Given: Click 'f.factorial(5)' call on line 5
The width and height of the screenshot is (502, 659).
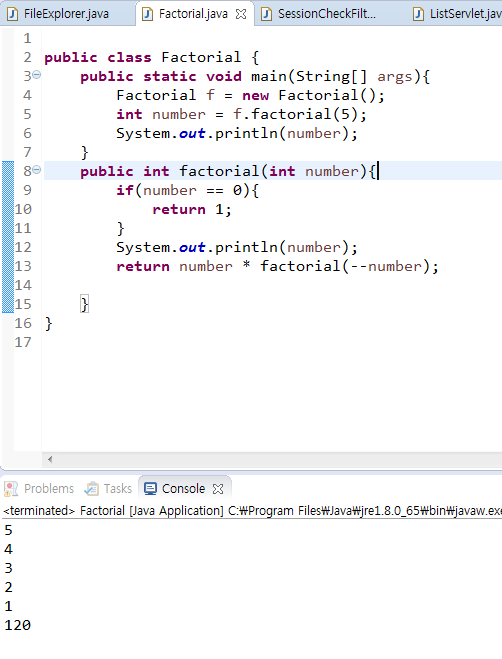Looking at the screenshot, I should click(x=296, y=114).
